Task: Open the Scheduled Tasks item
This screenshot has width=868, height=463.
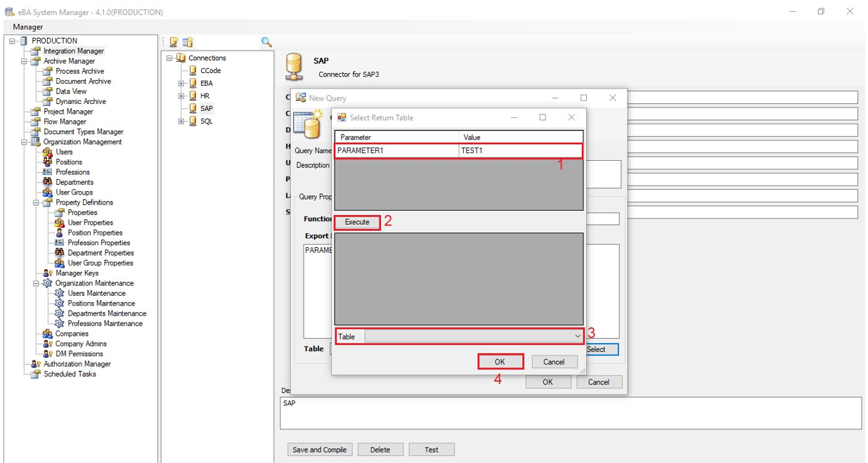Action: pyautogui.click(x=70, y=374)
